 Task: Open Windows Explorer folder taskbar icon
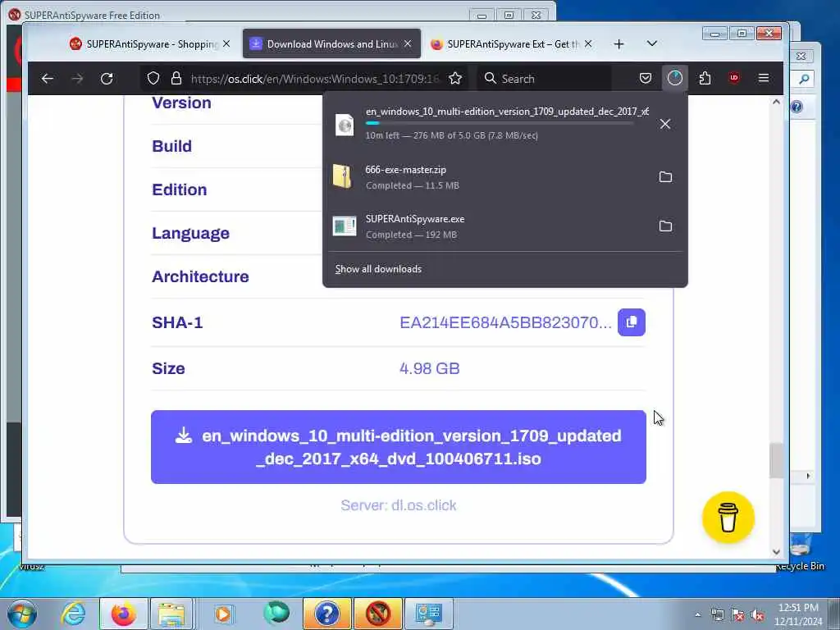tap(171, 614)
